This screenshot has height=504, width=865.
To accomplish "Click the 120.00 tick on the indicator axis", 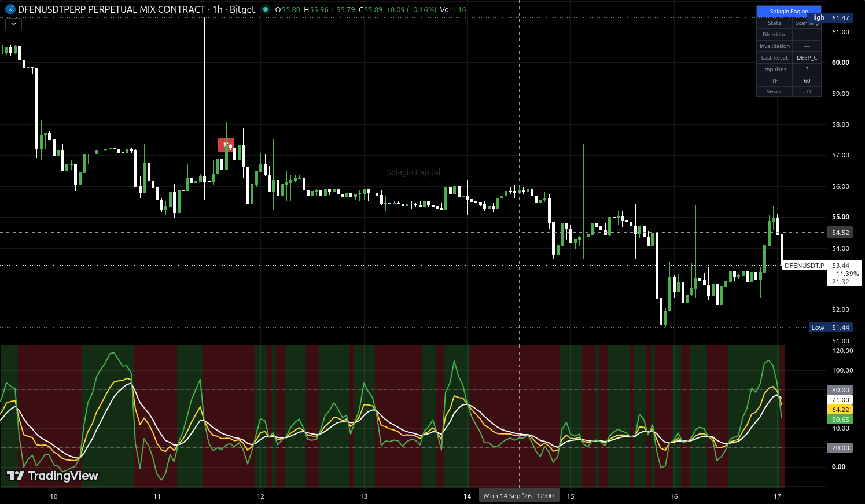I will 842,351.
